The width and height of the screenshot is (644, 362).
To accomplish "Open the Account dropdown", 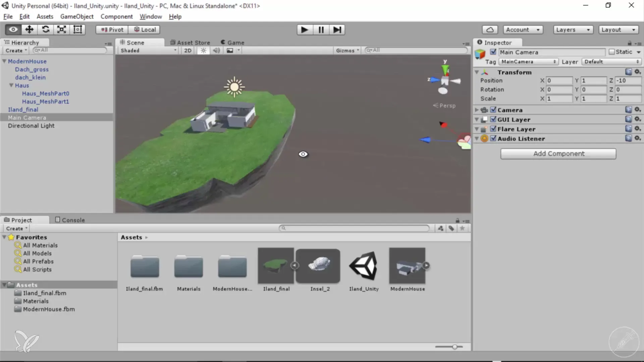I will [x=523, y=29].
